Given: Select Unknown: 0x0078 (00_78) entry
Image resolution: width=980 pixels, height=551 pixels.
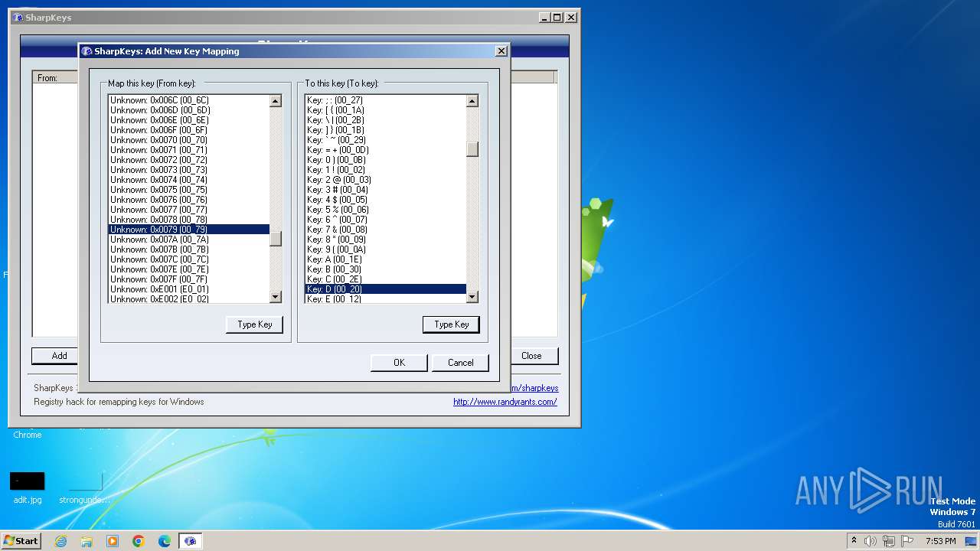Looking at the screenshot, I should coord(188,220).
